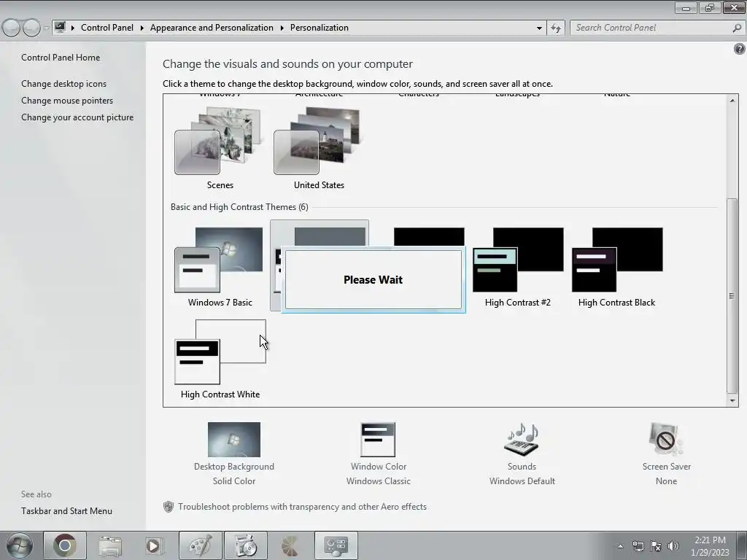
Task: Open Change your account picture link
Action: (77, 117)
